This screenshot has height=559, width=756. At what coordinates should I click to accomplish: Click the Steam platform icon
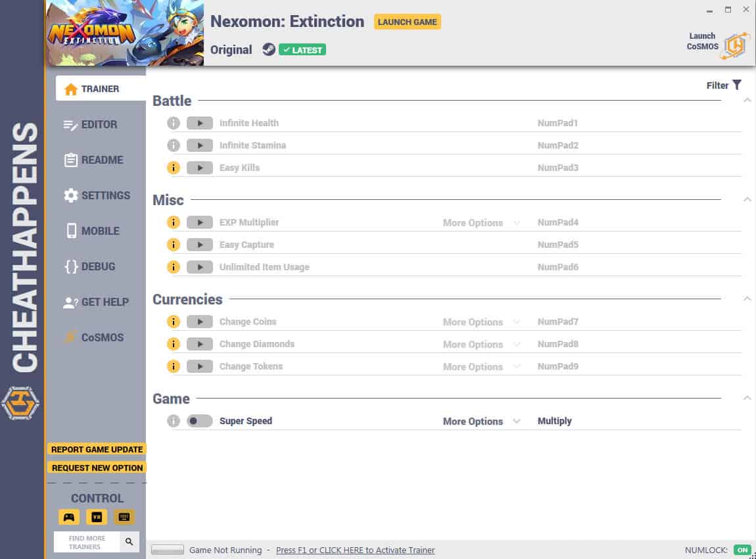pyautogui.click(x=269, y=49)
